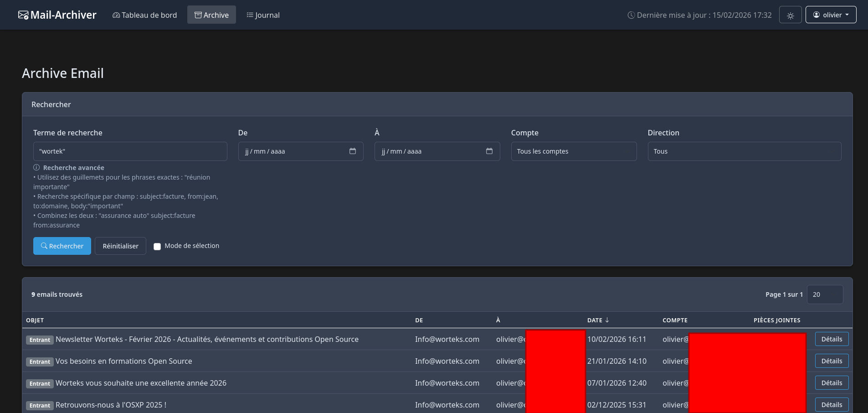Image resolution: width=868 pixels, height=413 pixels.
Task: Click the clock icon beside Dernière mise à jour
Action: tap(631, 15)
